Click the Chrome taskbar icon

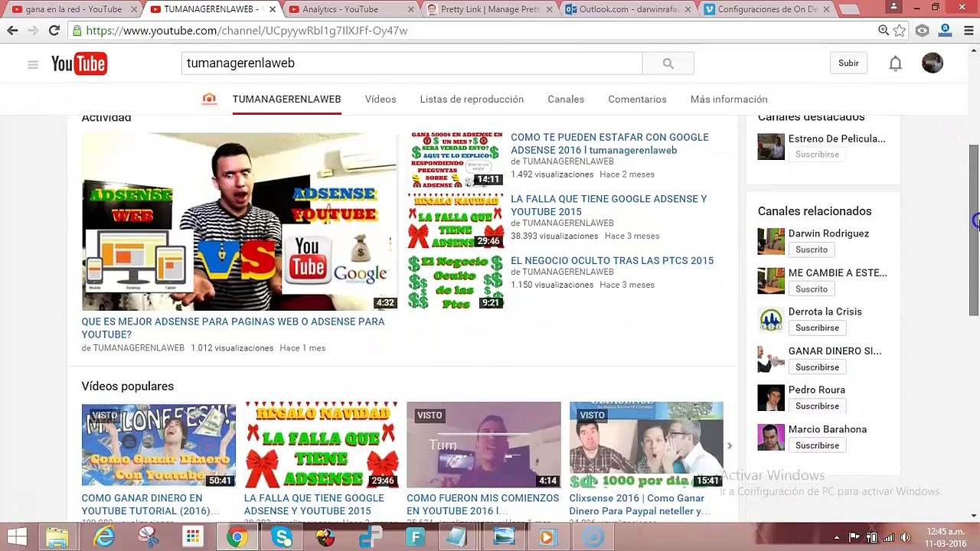tap(237, 537)
